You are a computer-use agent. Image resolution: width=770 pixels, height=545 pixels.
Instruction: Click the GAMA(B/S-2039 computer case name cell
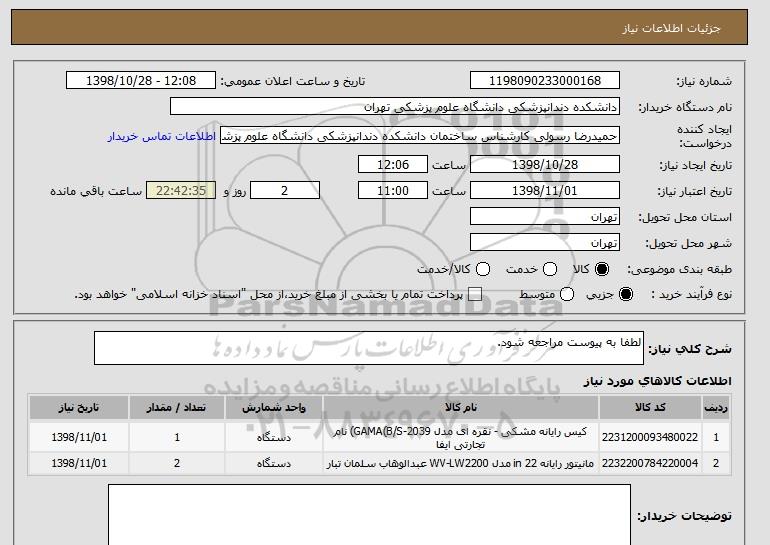pos(461,437)
